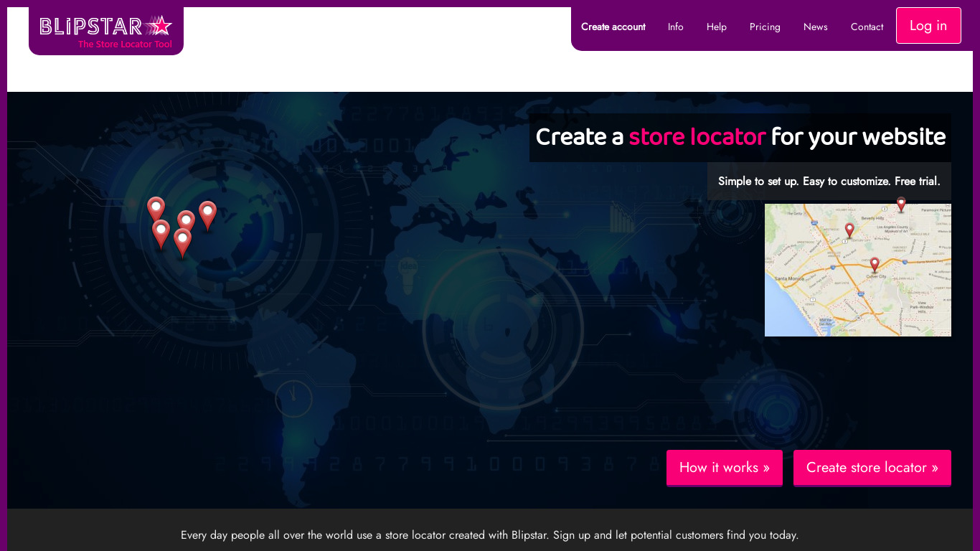Click the 'Every day people all over the world' text
Screen dimensions: 980x551
coord(490,535)
